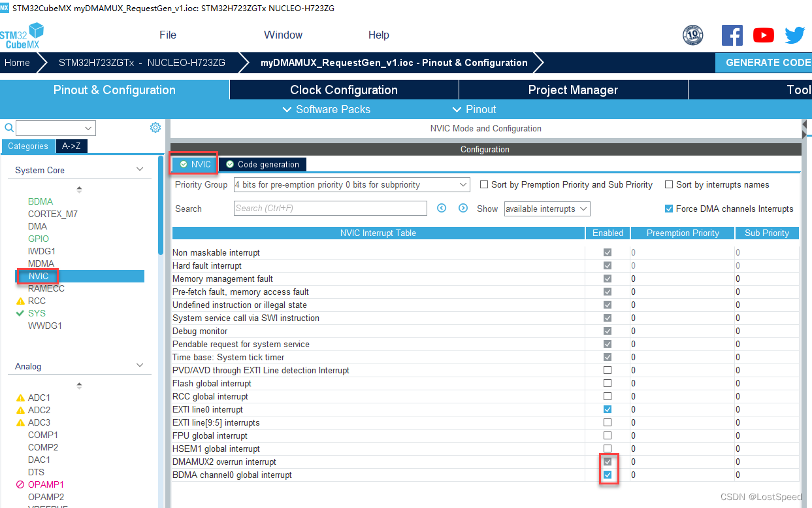This screenshot has width=812, height=508.
Task: Select the Pinout & Configuration tab
Action: pyautogui.click(x=114, y=90)
